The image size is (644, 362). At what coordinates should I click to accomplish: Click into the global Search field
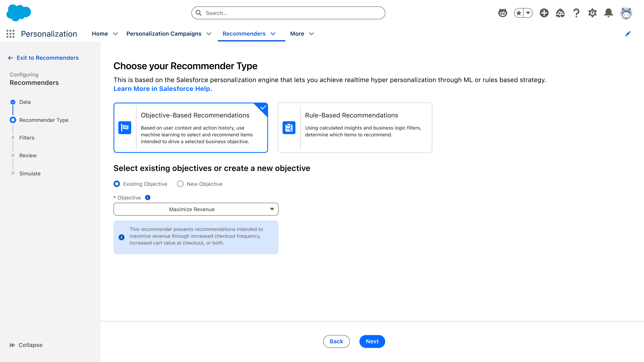pos(288,13)
